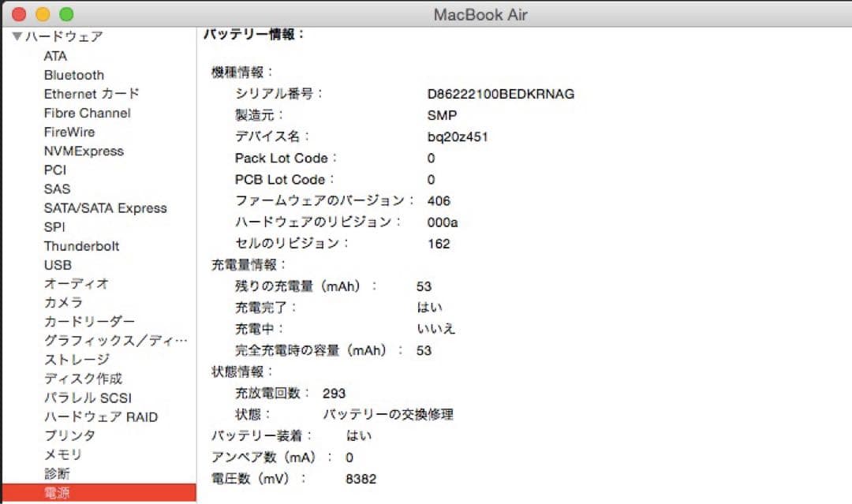Minimize the window with yellow button
The image size is (852, 504).
[43, 15]
